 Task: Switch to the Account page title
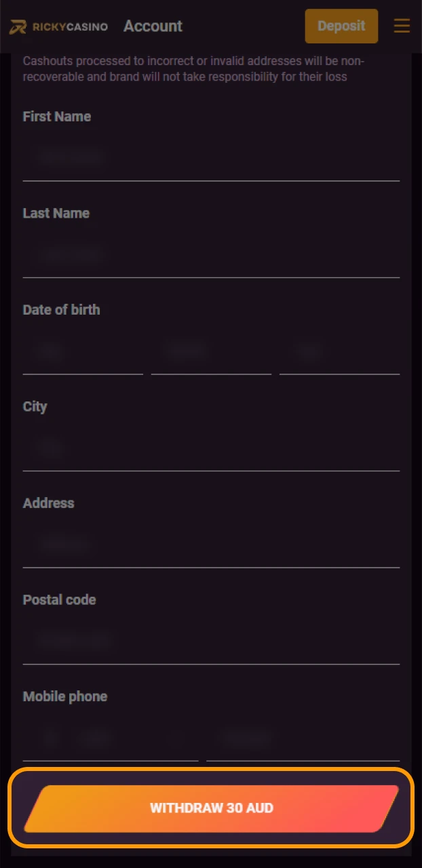click(x=153, y=26)
